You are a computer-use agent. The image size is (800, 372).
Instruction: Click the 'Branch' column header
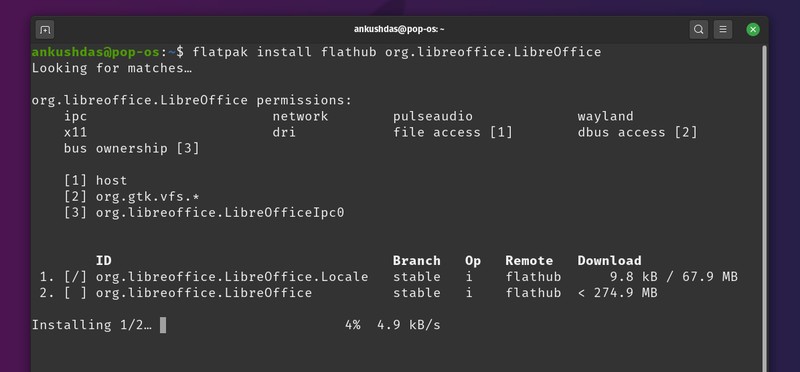pyautogui.click(x=416, y=261)
